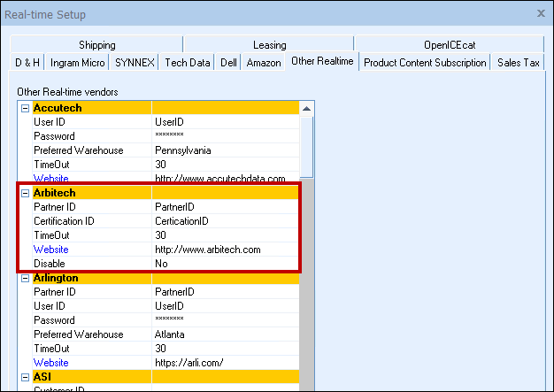This screenshot has width=554, height=392.
Task: Edit the Arbitech TimeOut value
Action: pos(226,235)
